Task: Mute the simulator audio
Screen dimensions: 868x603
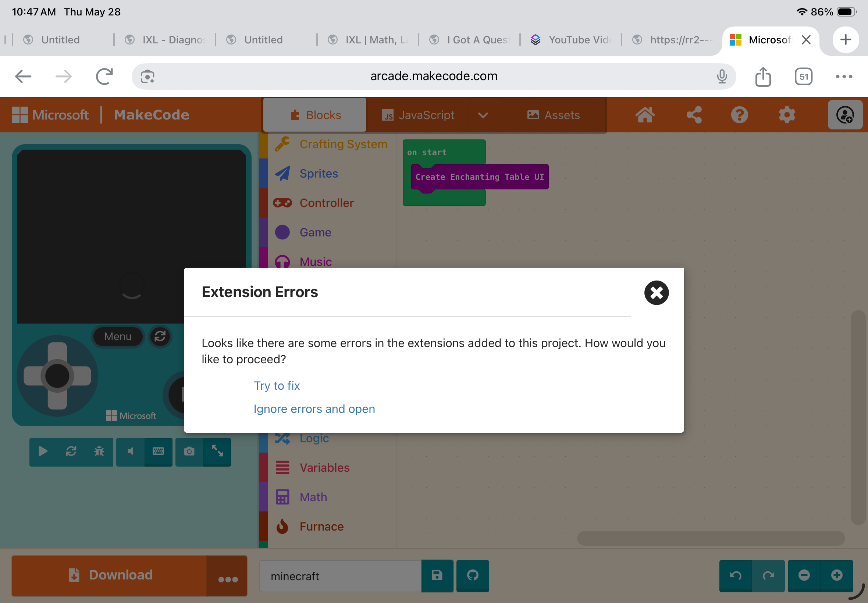Action: (130, 451)
